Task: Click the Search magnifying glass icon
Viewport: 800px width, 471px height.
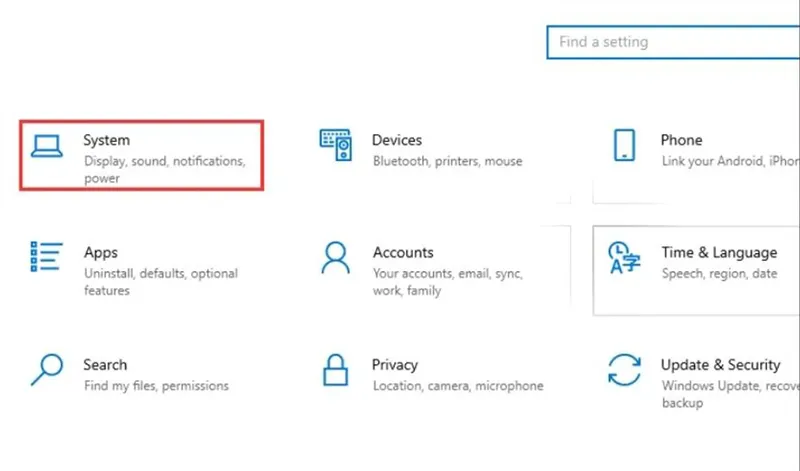Action: pyautogui.click(x=47, y=369)
